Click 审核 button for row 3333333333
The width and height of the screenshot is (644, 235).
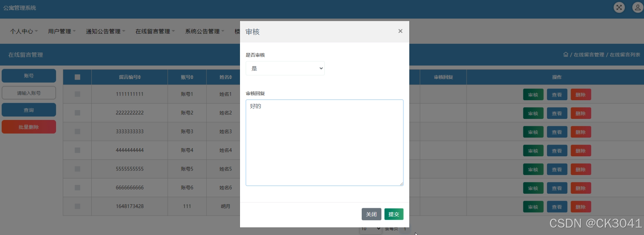(533, 132)
